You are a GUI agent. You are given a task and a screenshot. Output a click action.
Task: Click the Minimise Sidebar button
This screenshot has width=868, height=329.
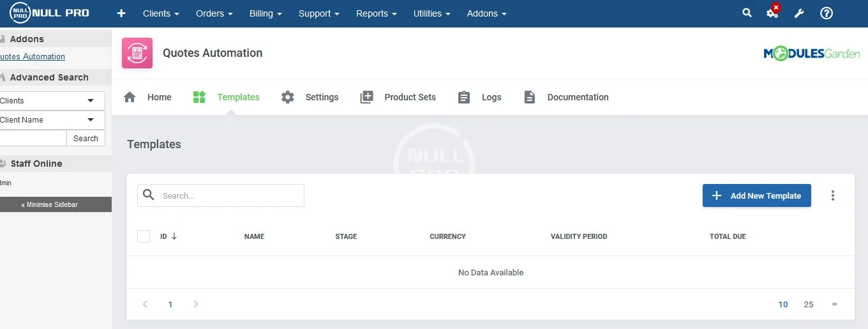coord(56,204)
